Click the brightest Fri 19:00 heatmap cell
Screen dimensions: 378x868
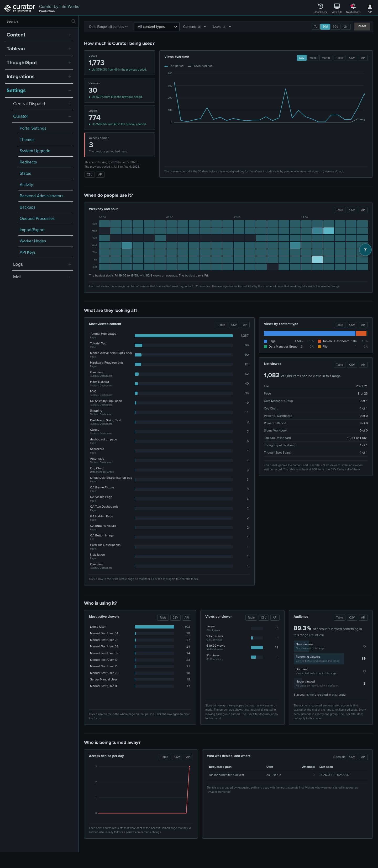(x=317, y=259)
